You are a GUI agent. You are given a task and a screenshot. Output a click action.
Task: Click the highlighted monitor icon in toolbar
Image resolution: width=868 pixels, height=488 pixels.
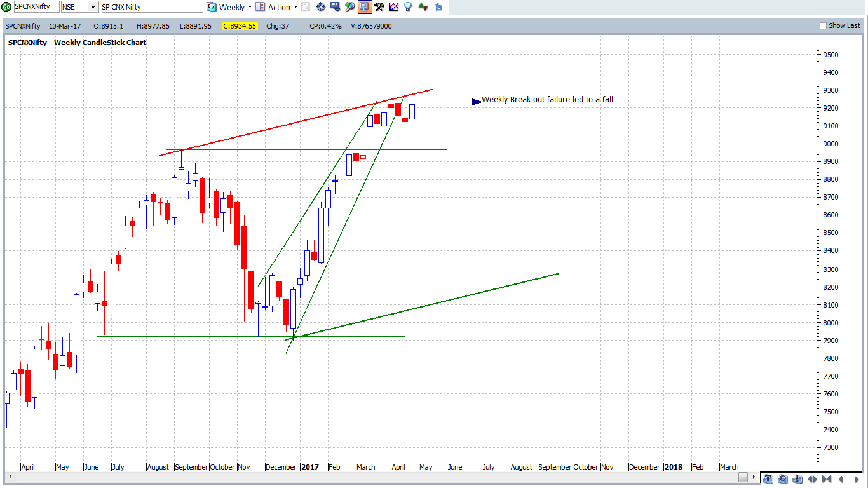pos(364,7)
